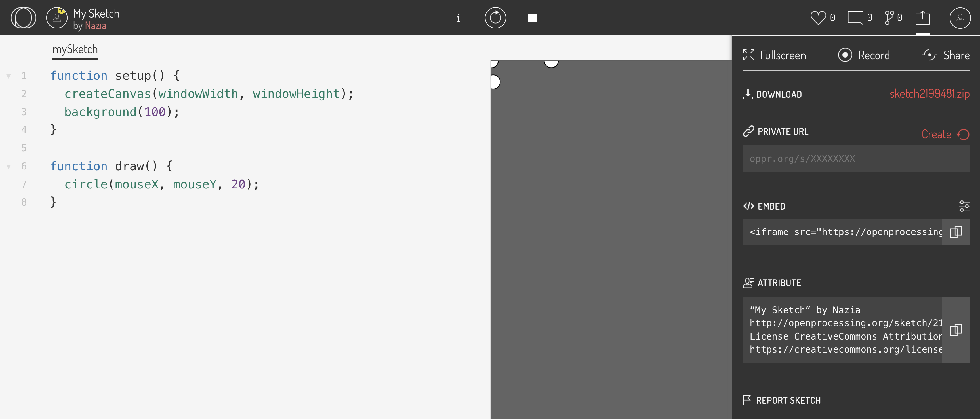Open the export panel via share icon

click(x=923, y=18)
